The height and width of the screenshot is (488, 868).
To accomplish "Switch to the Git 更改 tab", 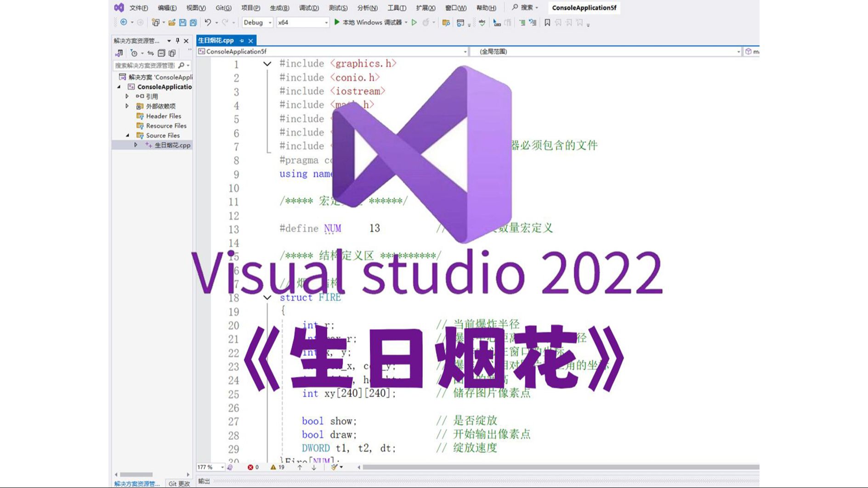I will [179, 483].
